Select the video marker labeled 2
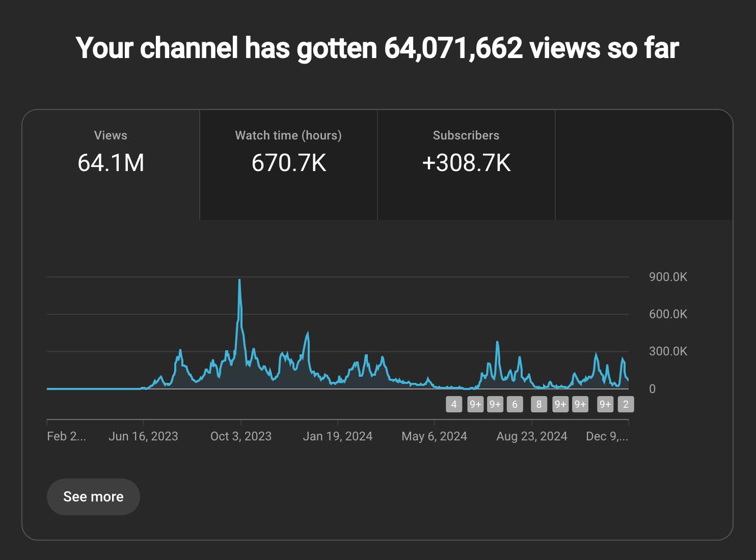756x560 pixels. point(626,404)
